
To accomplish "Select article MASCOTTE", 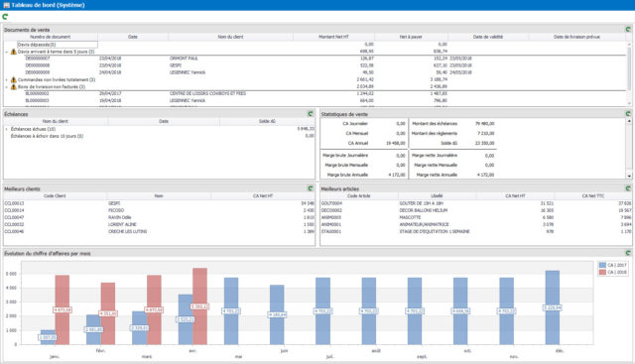I will 476,217.
